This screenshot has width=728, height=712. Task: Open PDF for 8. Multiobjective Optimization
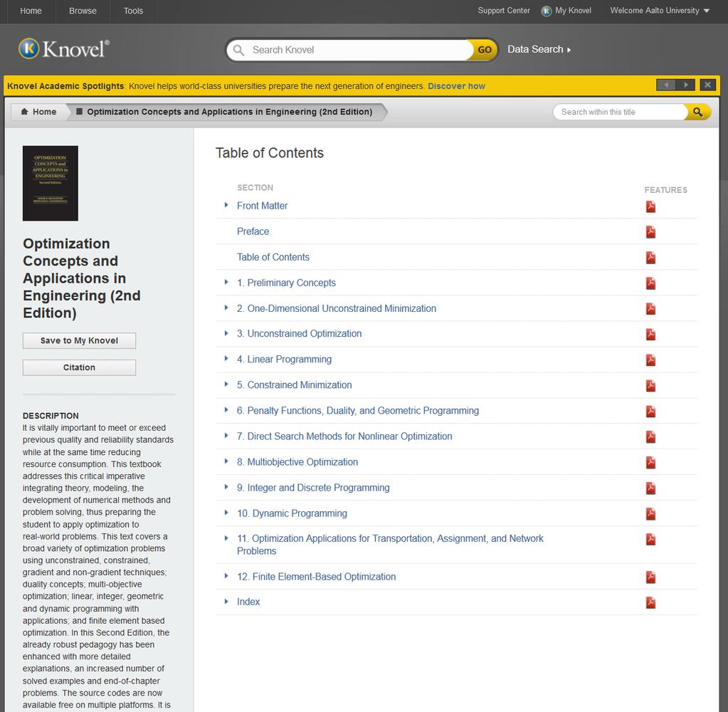[650, 462]
